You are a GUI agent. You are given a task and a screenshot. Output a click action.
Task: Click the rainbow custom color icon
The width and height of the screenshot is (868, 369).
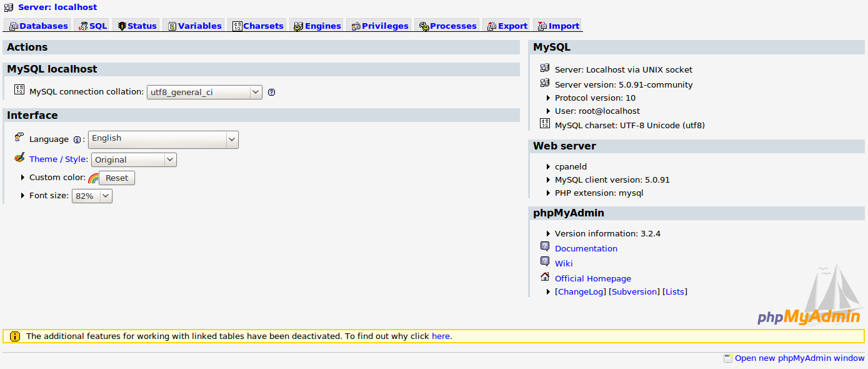(x=93, y=178)
